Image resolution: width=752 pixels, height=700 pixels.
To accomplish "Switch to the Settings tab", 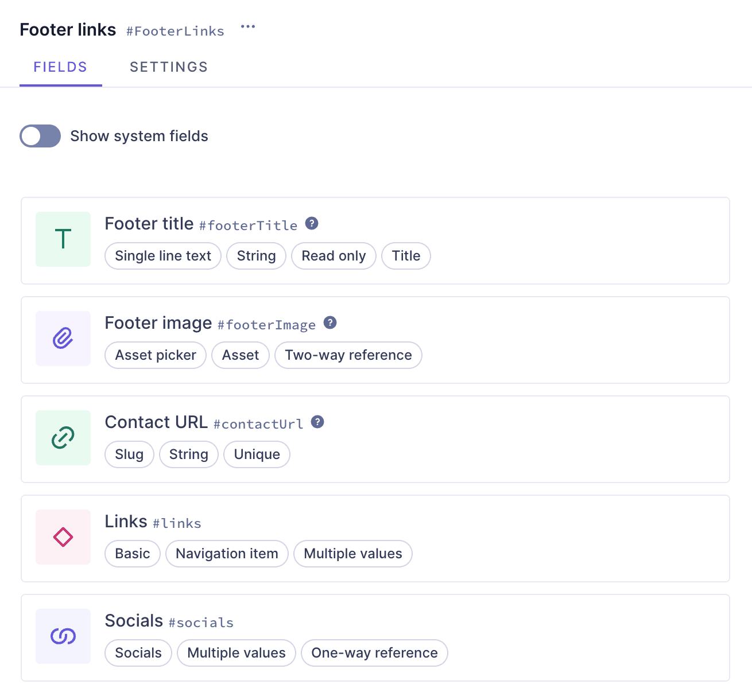I will 169,67.
